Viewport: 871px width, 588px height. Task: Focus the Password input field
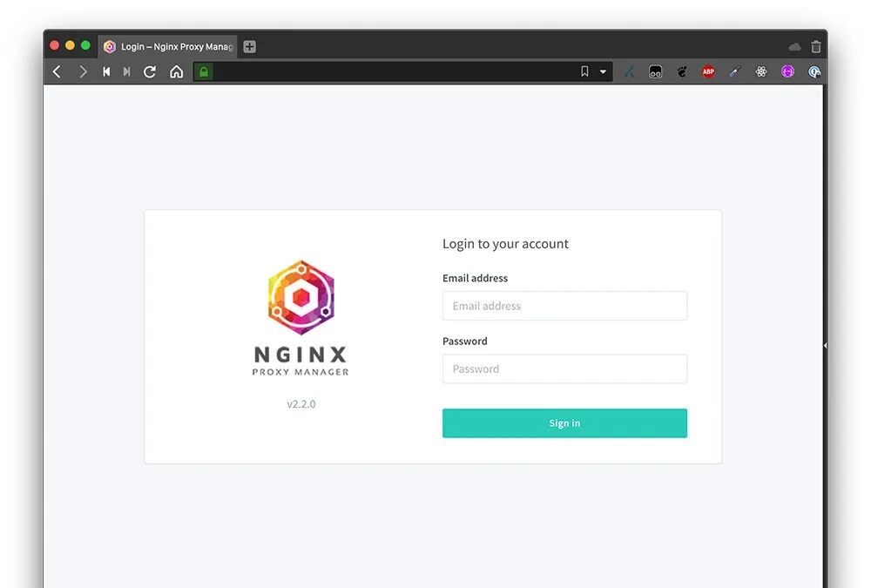[x=564, y=369]
